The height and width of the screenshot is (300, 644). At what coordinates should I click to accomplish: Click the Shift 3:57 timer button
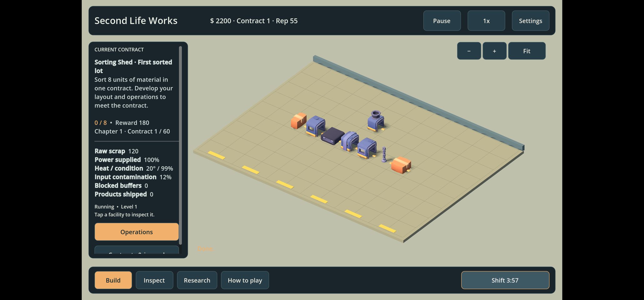pos(505,280)
